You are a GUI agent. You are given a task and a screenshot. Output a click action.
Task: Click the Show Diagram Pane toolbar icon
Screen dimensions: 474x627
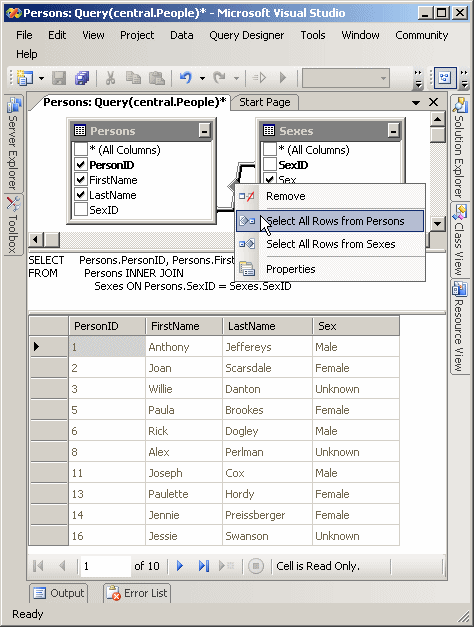point(445,78)
